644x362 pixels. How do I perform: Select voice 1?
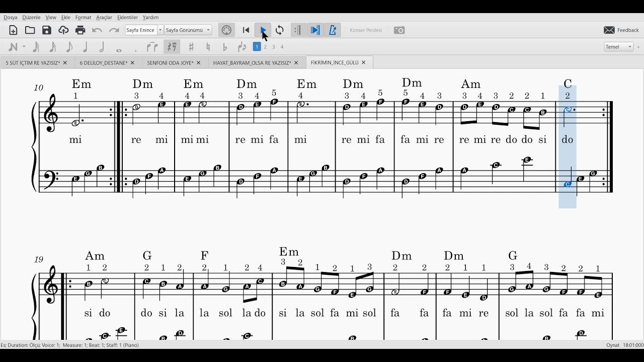[x=257, y=47]
